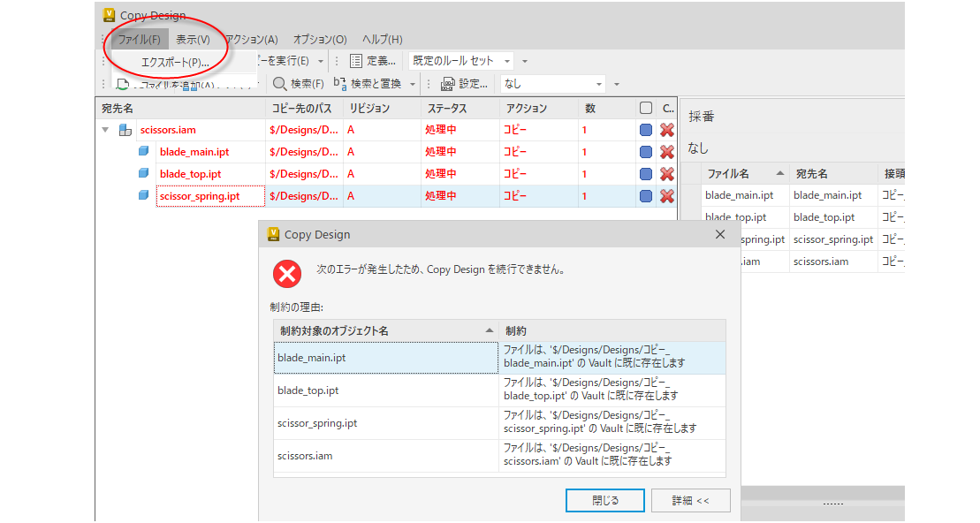Click the ステータス column header
This screenshot has width=980, height=523.
click(x=460, y=108)
